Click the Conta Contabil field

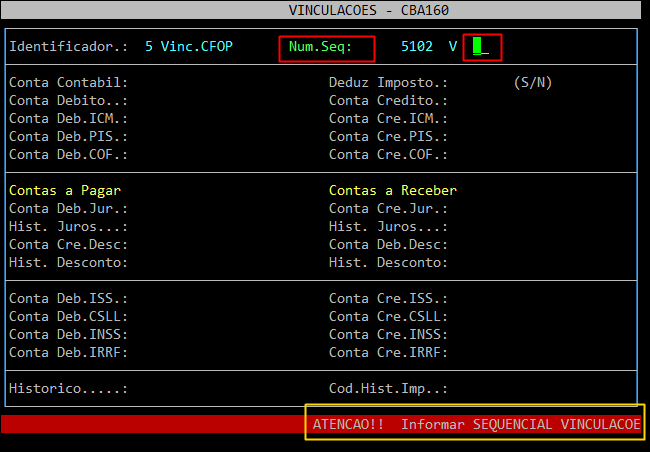(x=200, y=83)
